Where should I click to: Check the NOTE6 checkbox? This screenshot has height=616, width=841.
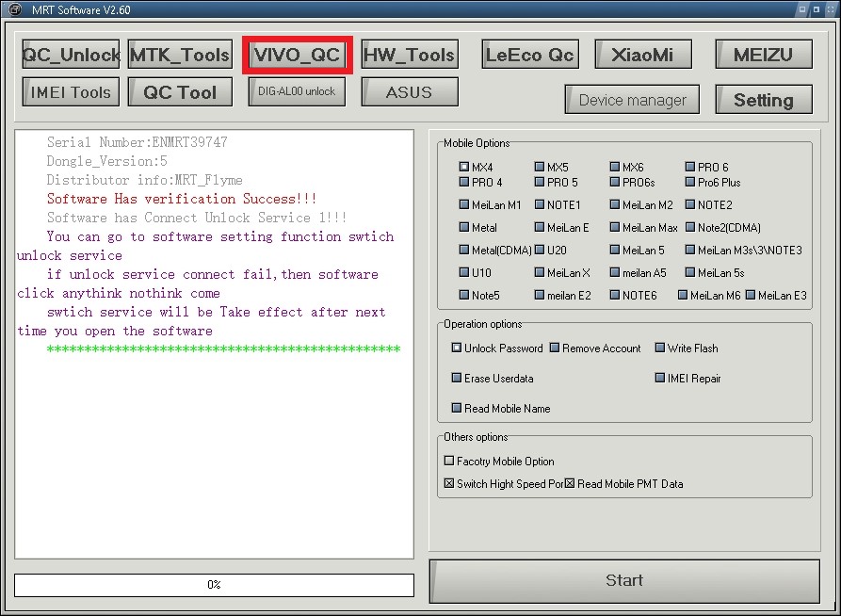pyautogui.click(x=615, y=295)
